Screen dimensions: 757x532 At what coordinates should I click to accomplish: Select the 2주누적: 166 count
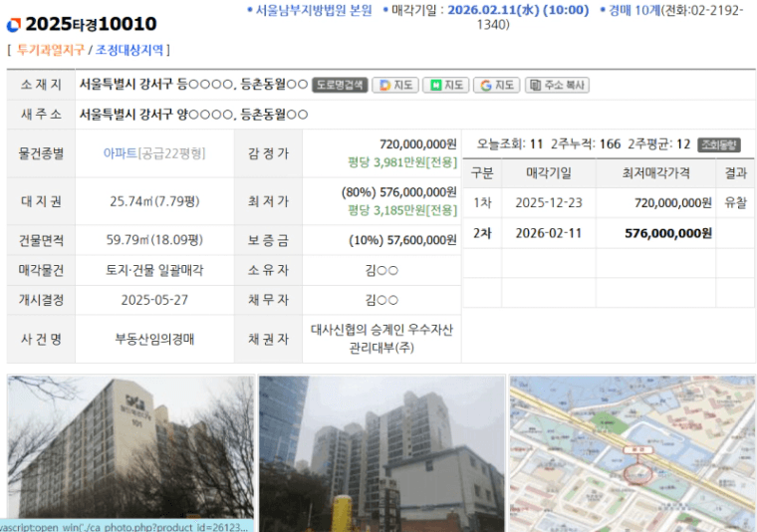586,143
